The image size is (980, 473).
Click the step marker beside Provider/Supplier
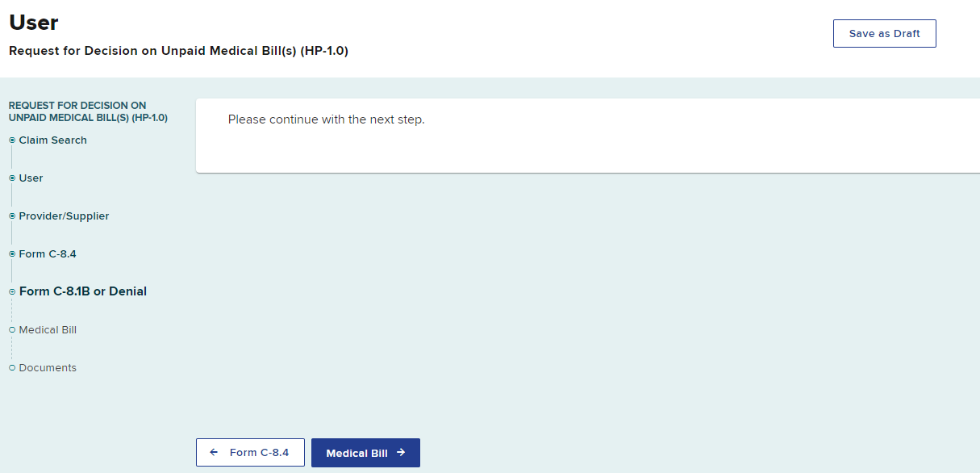pos(12,216)
